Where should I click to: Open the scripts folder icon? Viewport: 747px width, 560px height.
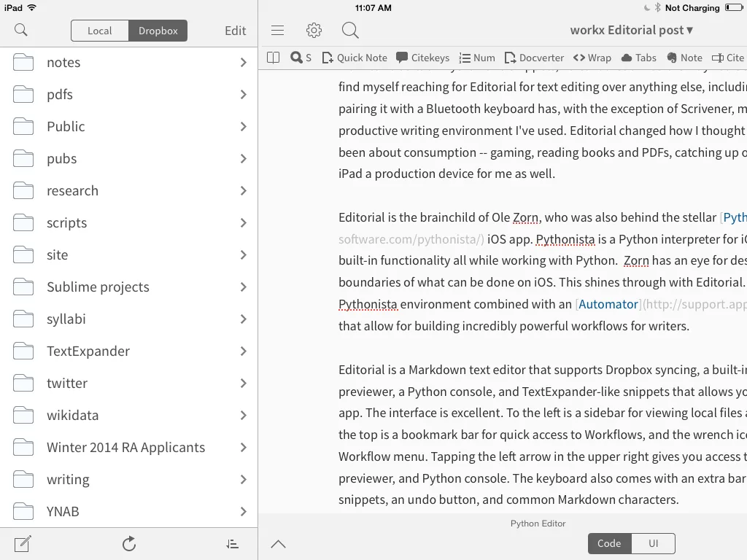coord(23,223)
